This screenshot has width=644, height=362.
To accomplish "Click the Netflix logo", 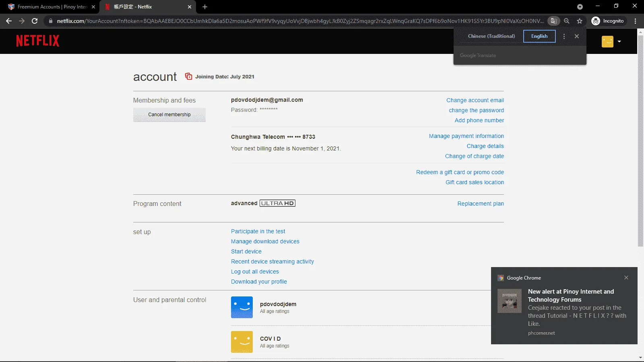I will point(37,41).
